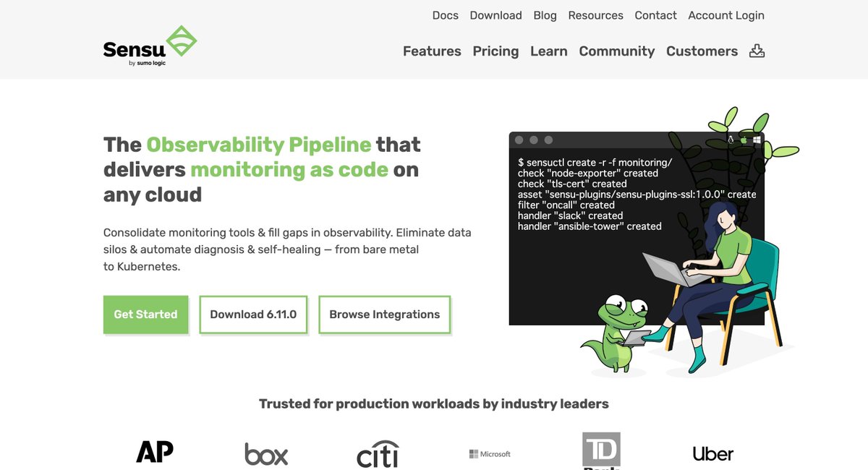Screen dimensions: 868x470
Task: Click Download 6.11.0 button
Action: click(253, 315)
